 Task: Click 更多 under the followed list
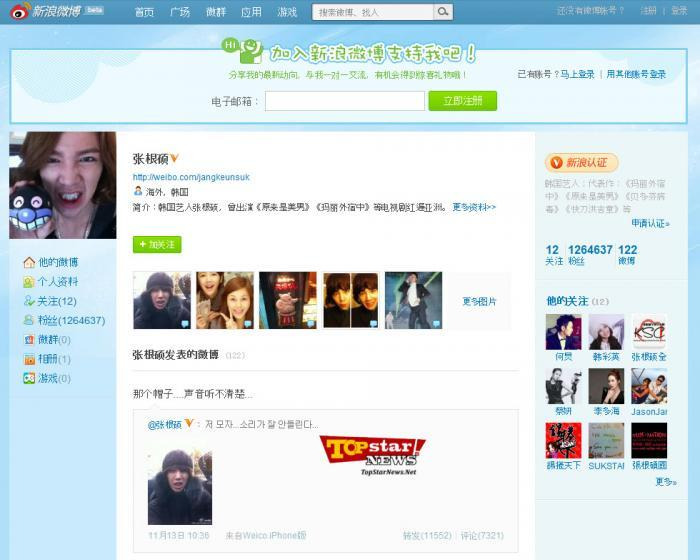(666, 481)
